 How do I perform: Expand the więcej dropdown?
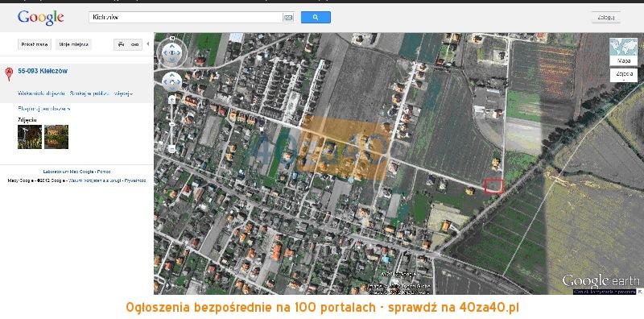123,93
